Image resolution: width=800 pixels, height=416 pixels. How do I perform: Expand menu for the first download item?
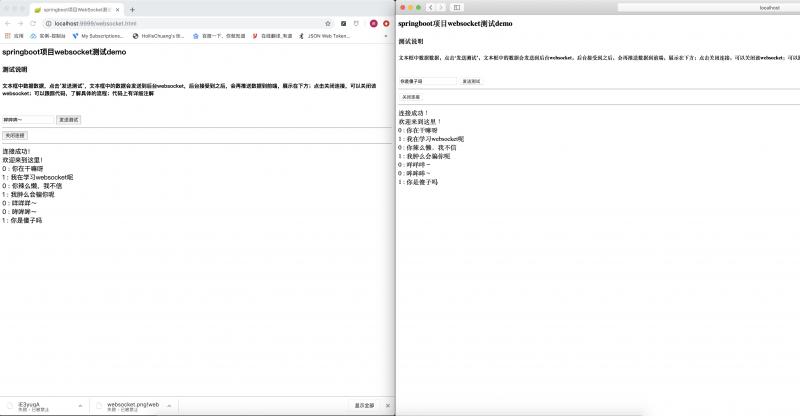81,406
